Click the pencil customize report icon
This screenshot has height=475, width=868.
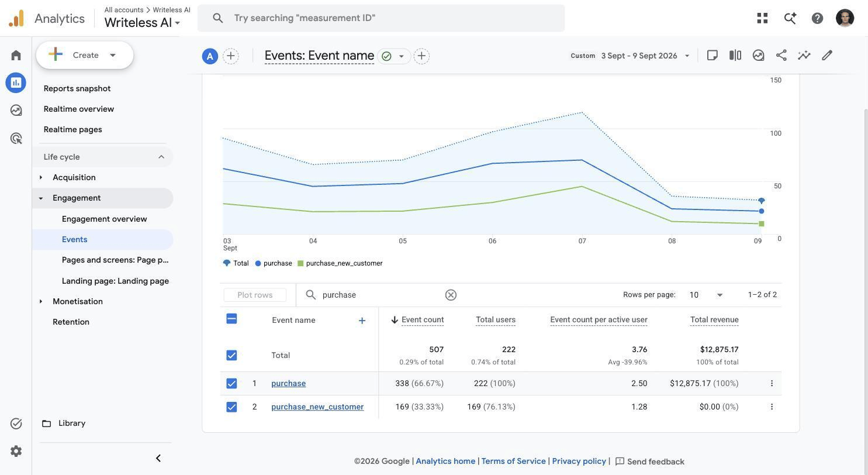pos(827,55)
